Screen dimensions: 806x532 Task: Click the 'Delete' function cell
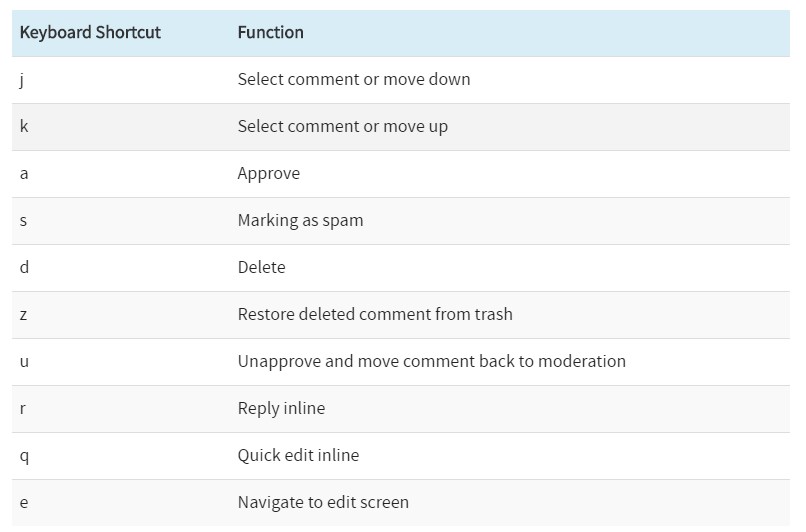261,267
